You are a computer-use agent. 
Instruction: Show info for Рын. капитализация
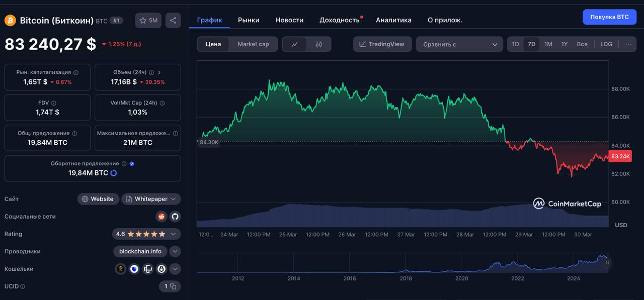76,72
